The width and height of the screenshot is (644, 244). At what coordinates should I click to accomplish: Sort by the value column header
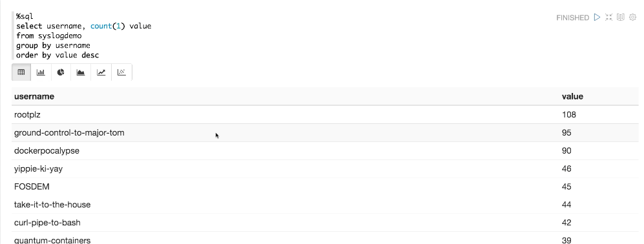[x=572, y=97]
